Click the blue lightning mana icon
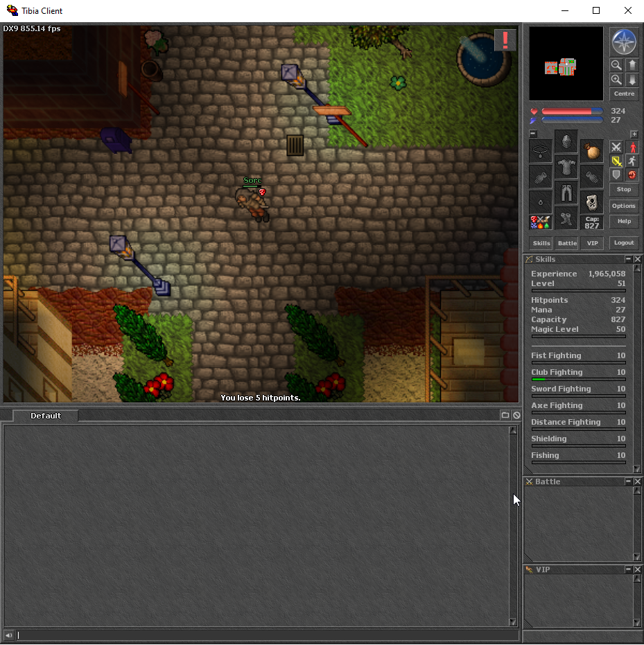The image size is (644, 645). pos(533,121)
